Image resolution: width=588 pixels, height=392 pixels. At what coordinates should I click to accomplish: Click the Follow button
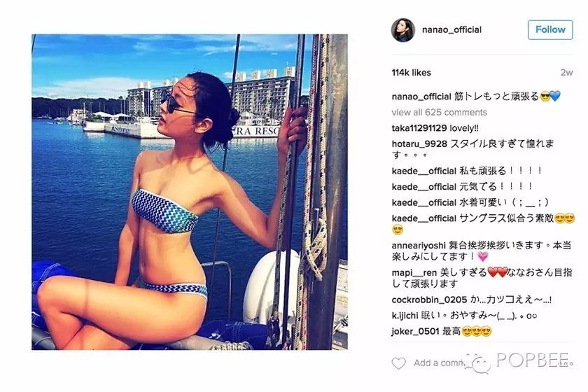coord(550,29)
